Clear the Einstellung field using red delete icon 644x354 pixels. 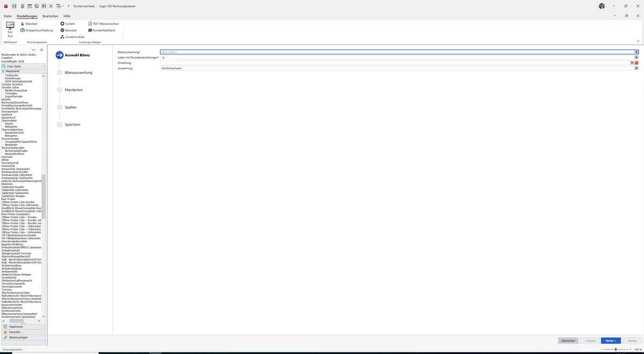click(636, 63)
